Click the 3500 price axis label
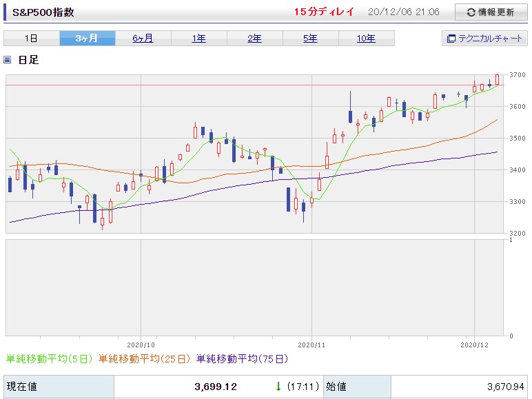Viewport: 532px width, 399px height. pyautogui.click(x=518, y=138)
